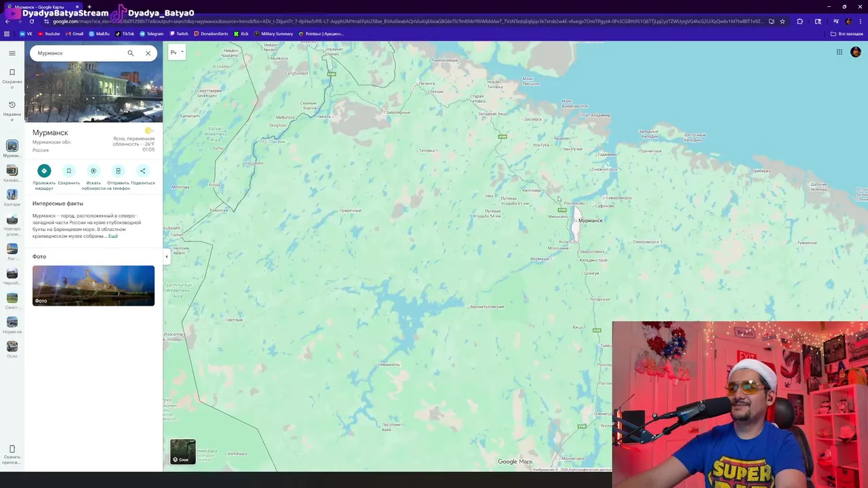Click the Поделиться share icon
The height and width of the screenshot is (488, 868).
[142, 171]
